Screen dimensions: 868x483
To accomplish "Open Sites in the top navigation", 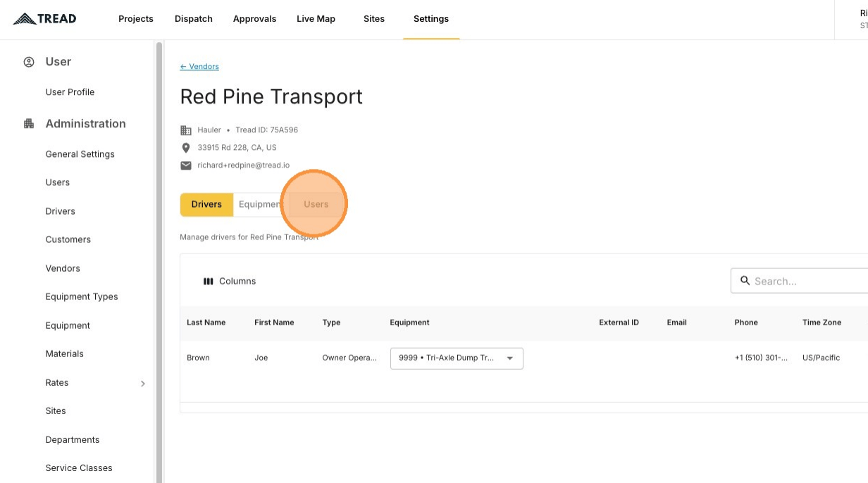I will point(374,19).
